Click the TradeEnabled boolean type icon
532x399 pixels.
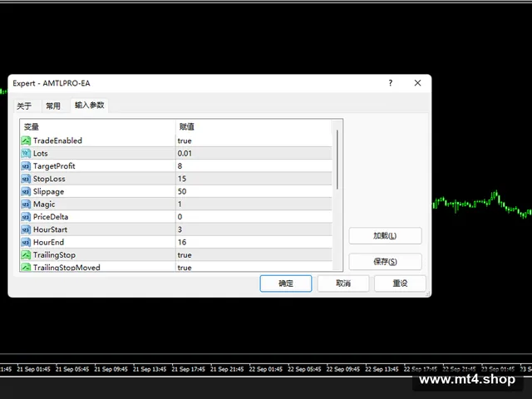coord(26,140)
